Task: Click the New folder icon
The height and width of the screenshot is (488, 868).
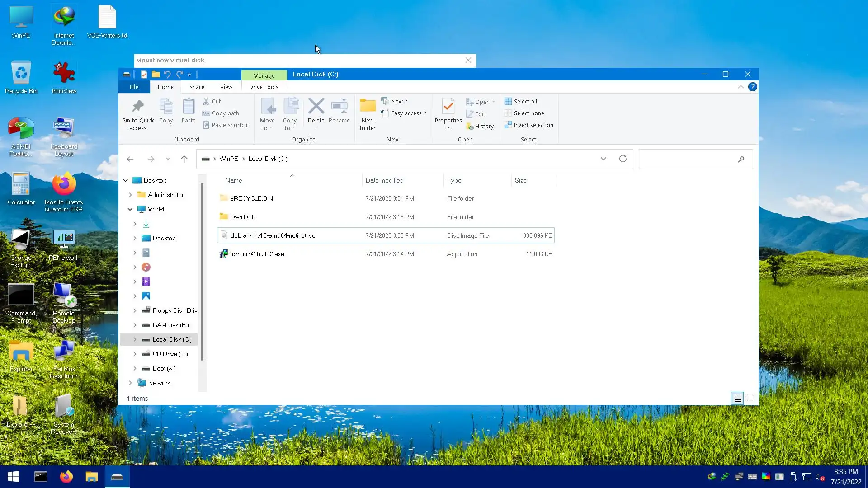Action: [368, 107]
